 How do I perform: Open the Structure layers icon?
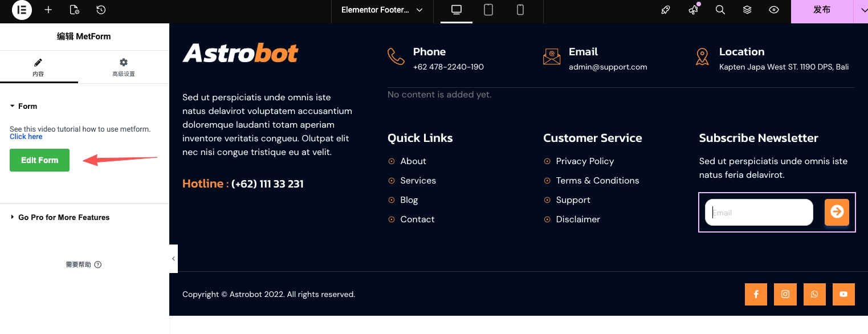click(x=747, y=10)
